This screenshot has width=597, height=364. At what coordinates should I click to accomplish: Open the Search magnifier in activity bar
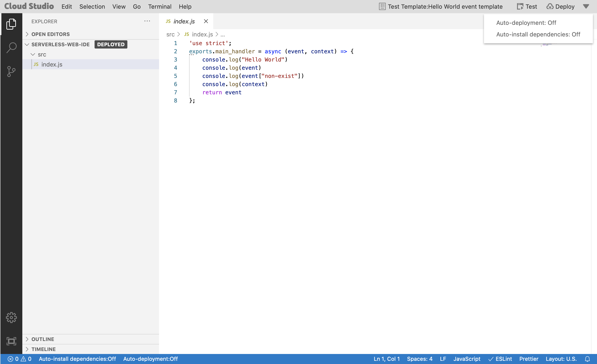[11, 48]
